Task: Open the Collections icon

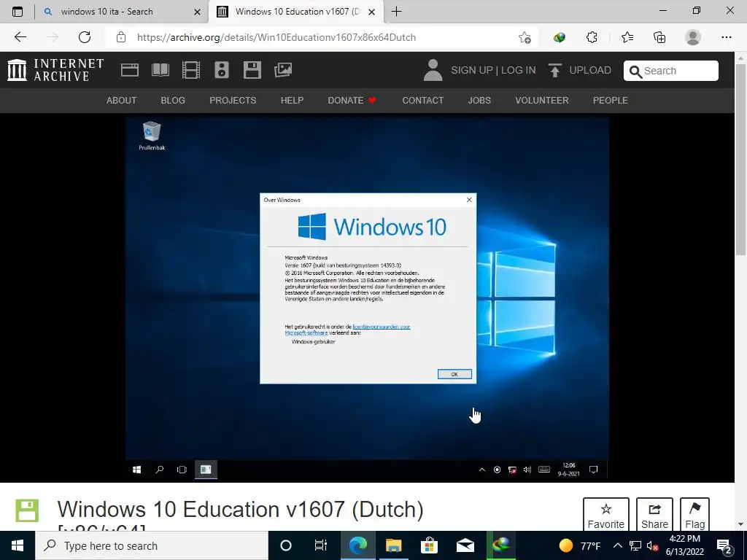Action: tap(659, 37)
